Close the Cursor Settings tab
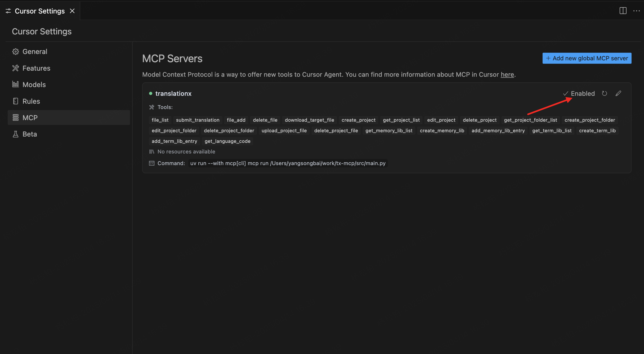 [x=72, y=11]
